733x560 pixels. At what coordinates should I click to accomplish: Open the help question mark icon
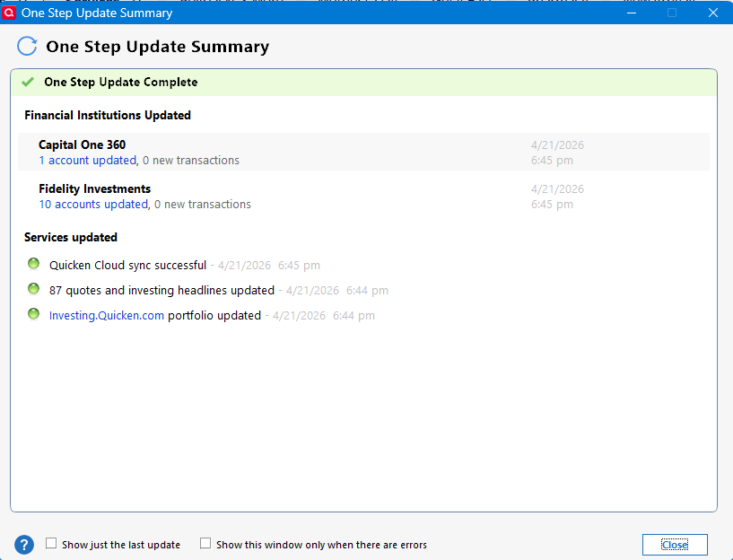24,545
